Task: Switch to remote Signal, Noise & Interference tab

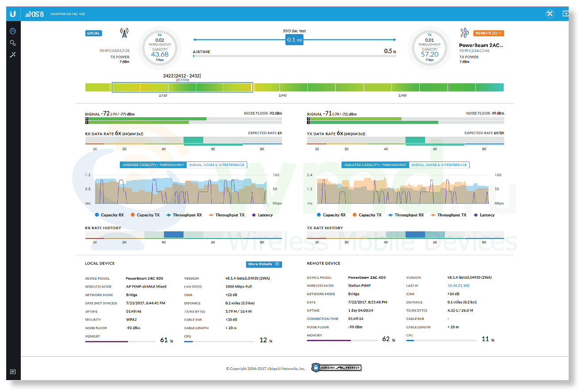Action: pyautogui.click(x=439, y=165)
